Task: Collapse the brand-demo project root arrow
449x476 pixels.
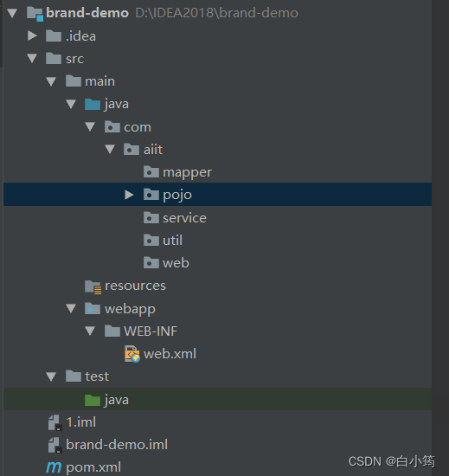Action: [12, 13]
